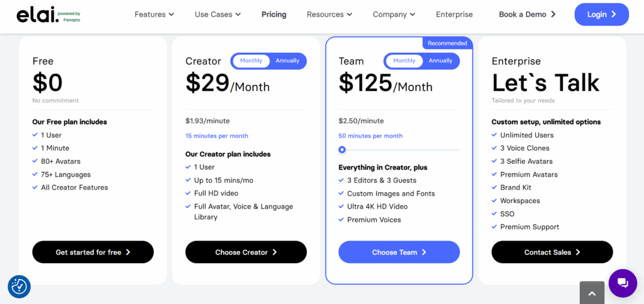This screenshot has width=644, height=304.
Task: Click the arrow icon on Get started for free
Action: pos(128,252)
